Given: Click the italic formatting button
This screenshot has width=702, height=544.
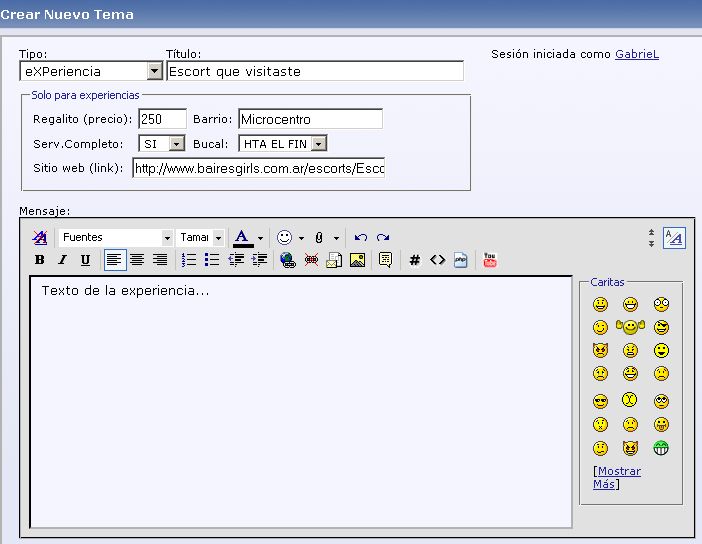Looking at the screenshot, I should tap(62, 260).
